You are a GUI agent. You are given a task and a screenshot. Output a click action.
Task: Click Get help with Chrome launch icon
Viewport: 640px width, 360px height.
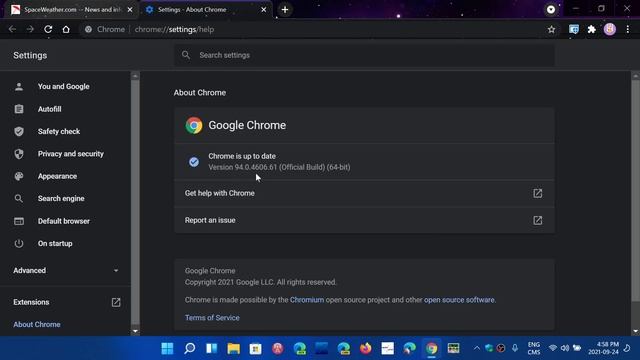pos(538,193)
